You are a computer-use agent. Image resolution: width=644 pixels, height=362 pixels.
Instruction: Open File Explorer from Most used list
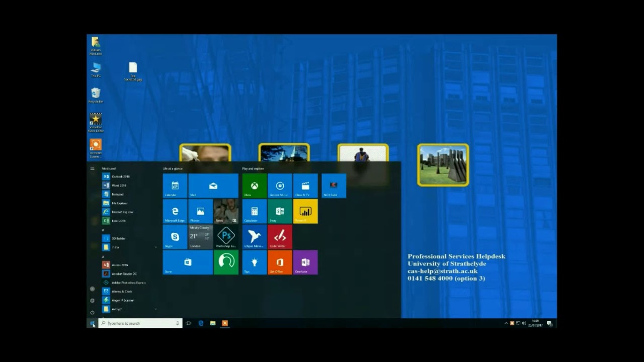[129, 203]
